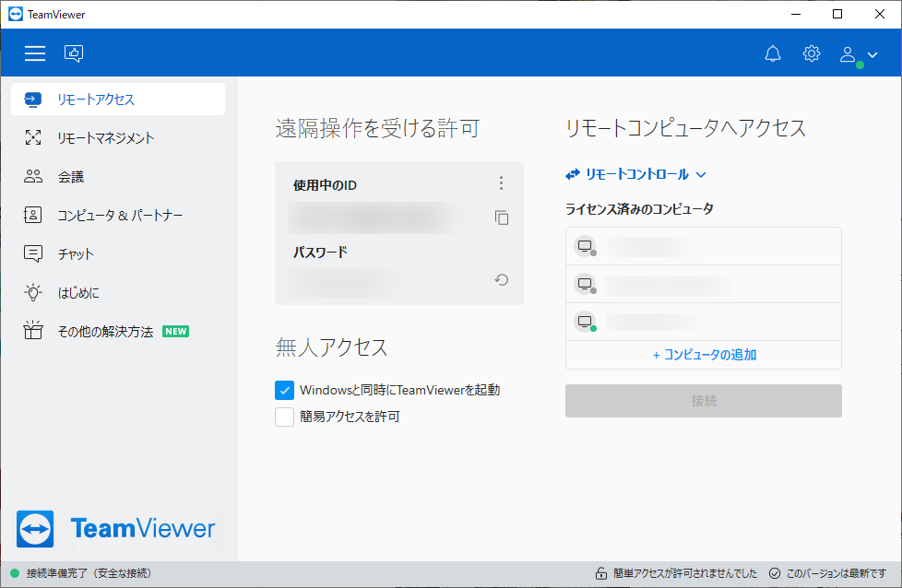Open その他の解決方法 in the sidebar
This screenshot has width=902, height=588.
click(x=118, y=331)
